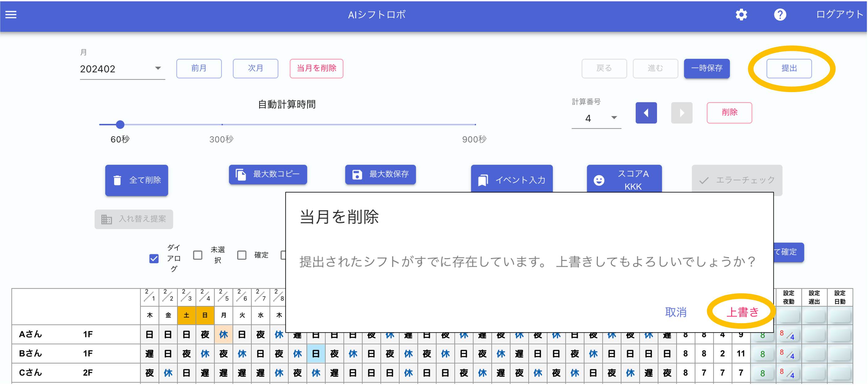The height and width of the screenshot is (385, 868).
Task: Click the 設定遅出 column header
Action: 814,297
